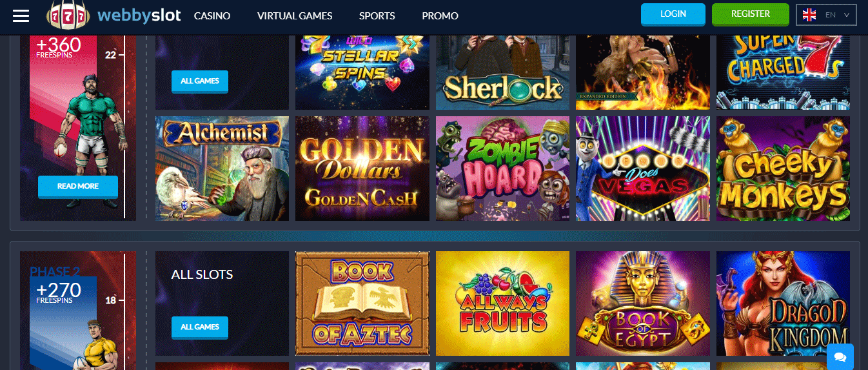Select the Book of Aztec game
This screenshot has width=868, height=370.
(x=362, y=303)
